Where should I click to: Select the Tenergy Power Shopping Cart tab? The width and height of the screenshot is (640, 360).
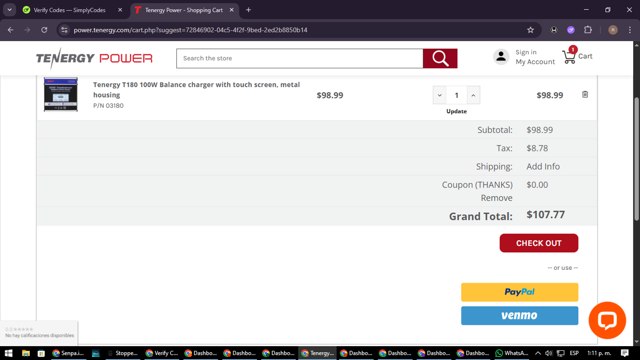tap(184, 10)
